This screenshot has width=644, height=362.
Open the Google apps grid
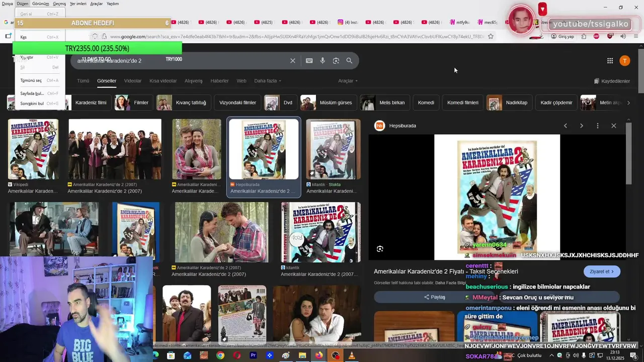click(x=610, y=61)
